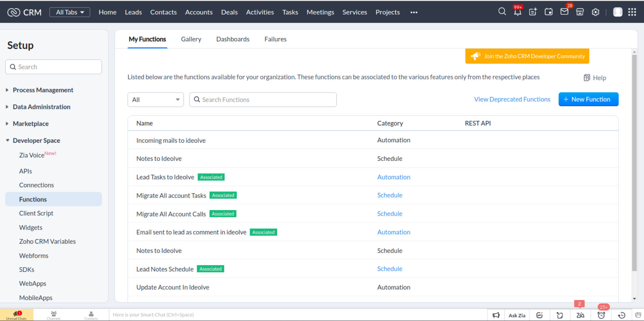Click the Zoho CRM logo
Screen dimensions: 644x321
[x=25, y=12]
